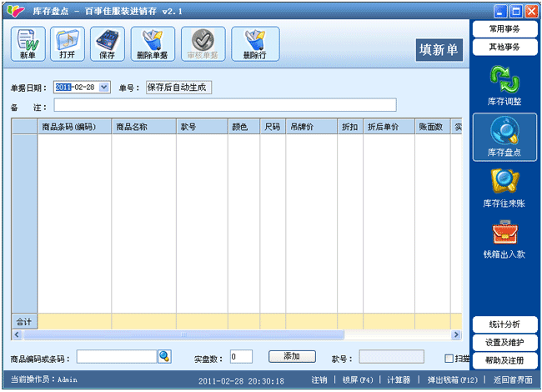542x392 pixels.
Task: Click 弹出钱箱 (F12) in status bar
Action: pyautogui.click(x=453, y=379)
